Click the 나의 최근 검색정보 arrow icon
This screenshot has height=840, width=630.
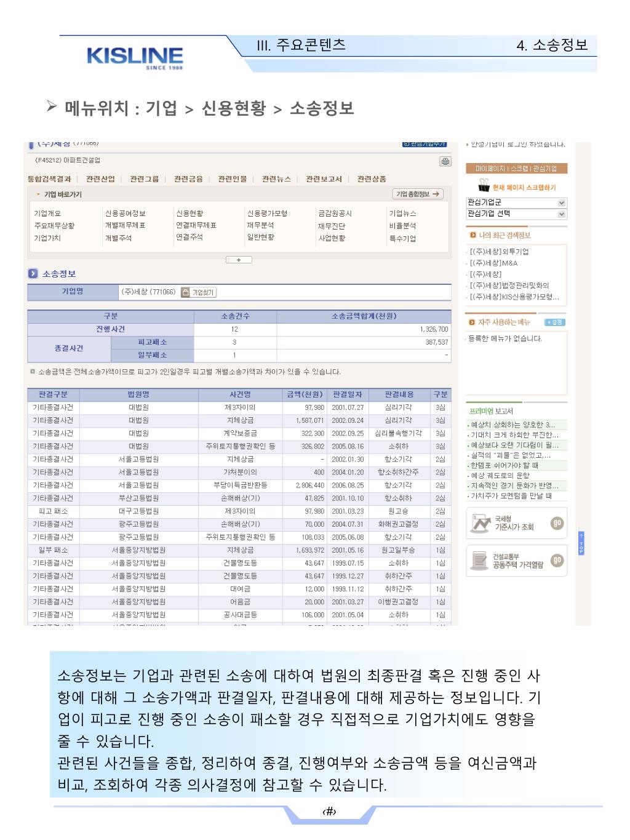click(x=472, y=235)
